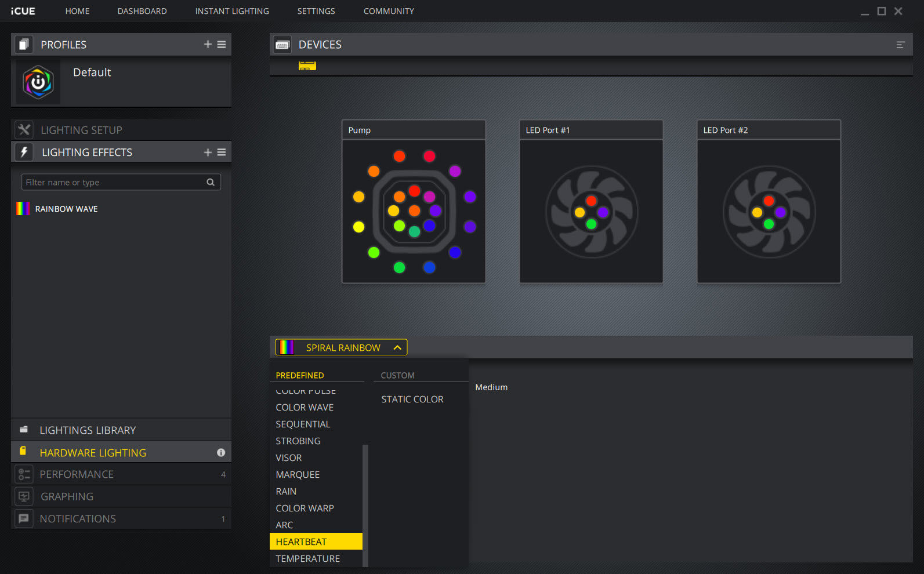Screen dimensions: 924x574
Task: Choose Rain effect
Action: pyautogui.click(x=316, y=492)
